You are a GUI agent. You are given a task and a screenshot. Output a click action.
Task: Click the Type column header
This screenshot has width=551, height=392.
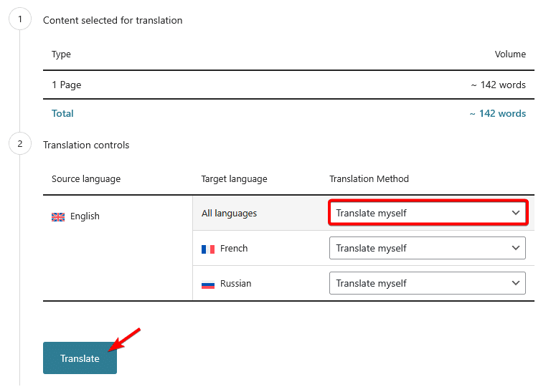pos(61,54)
